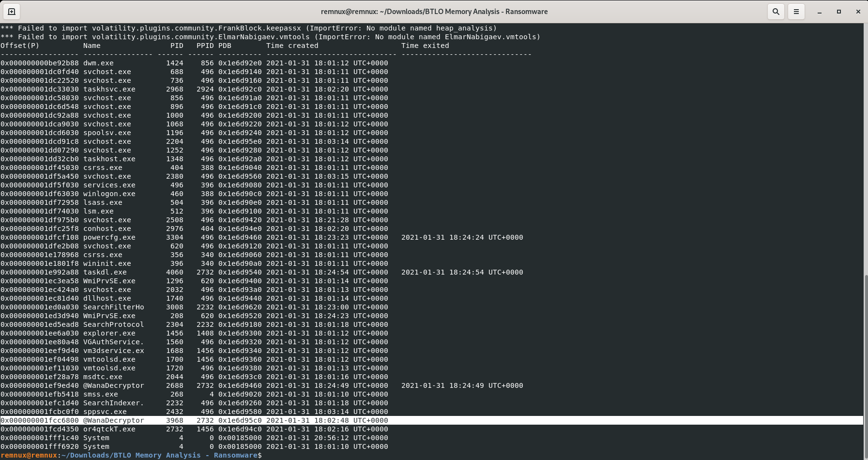Click the vm3dservice.ex process name
The height and width of the screenshot is (460, 868).
pos(114,351)
